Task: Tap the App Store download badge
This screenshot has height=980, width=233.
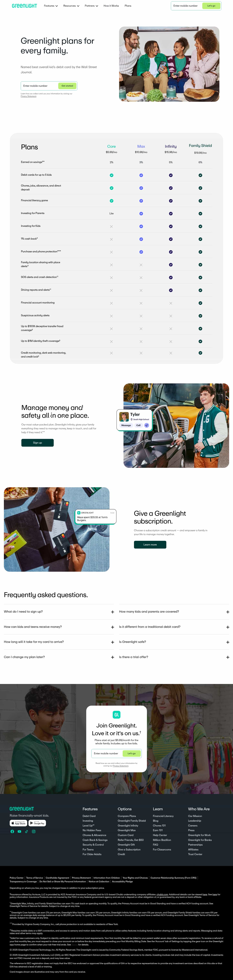Action: point(18,823)
